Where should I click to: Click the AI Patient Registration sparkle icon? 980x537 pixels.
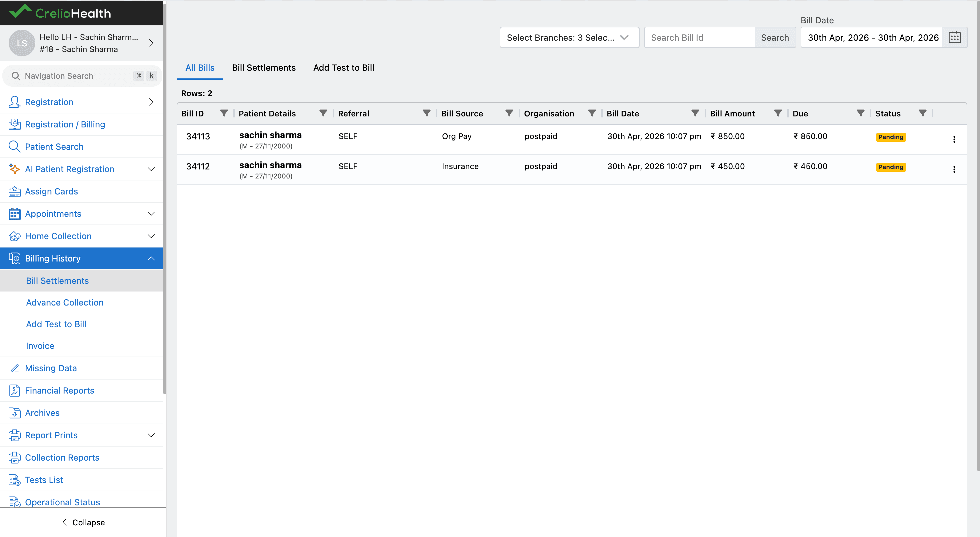pyautogui.click(x=14, y=169)
